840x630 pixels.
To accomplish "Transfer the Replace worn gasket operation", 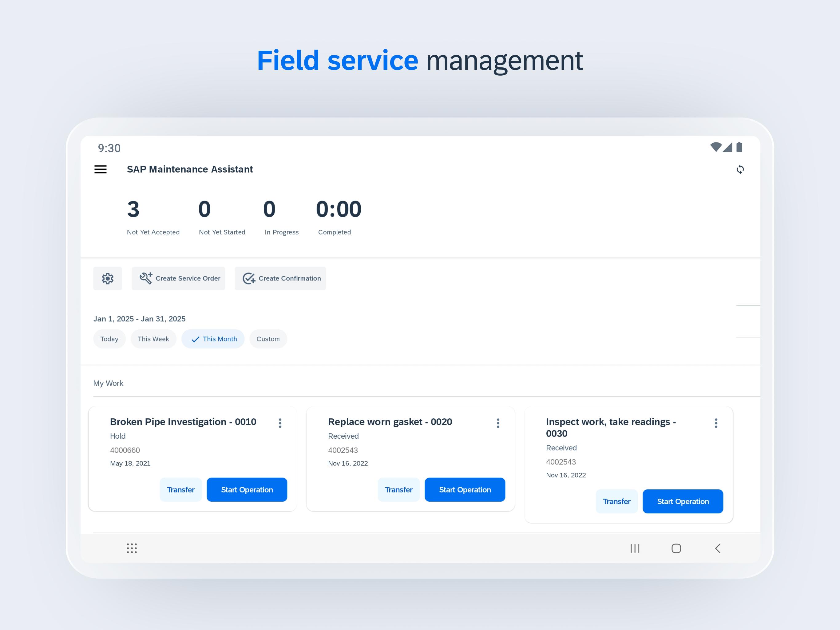I will 398,490.
